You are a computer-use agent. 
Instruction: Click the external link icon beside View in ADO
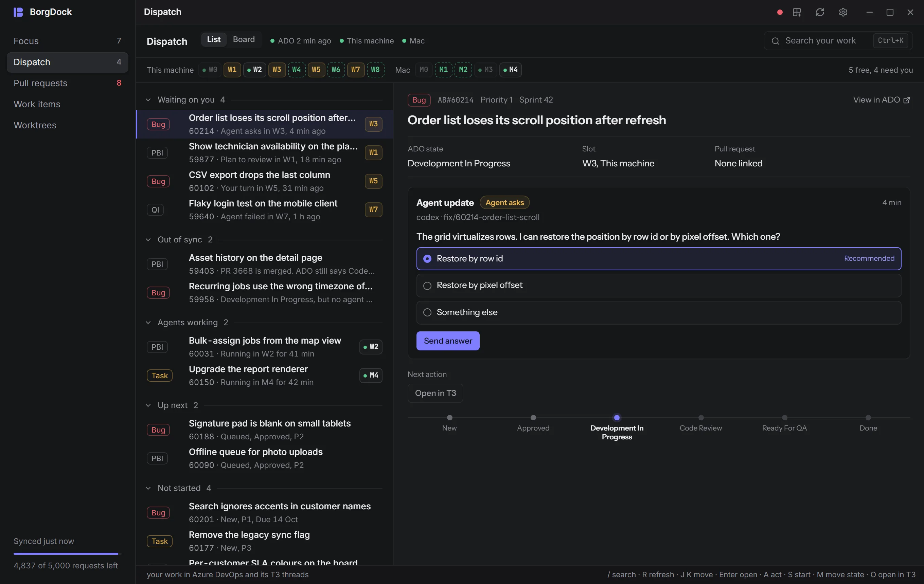coord(906,100)
